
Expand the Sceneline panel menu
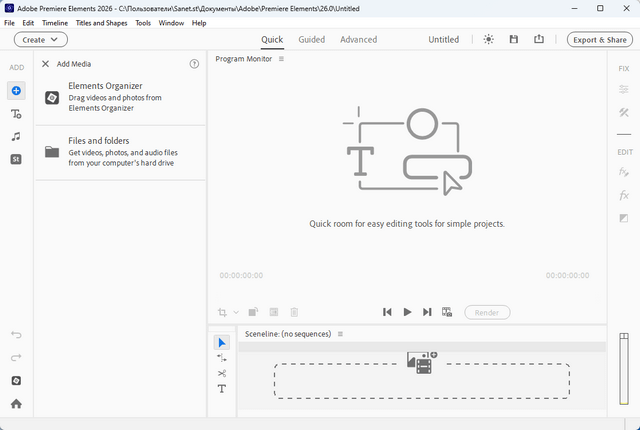[340, 334]
